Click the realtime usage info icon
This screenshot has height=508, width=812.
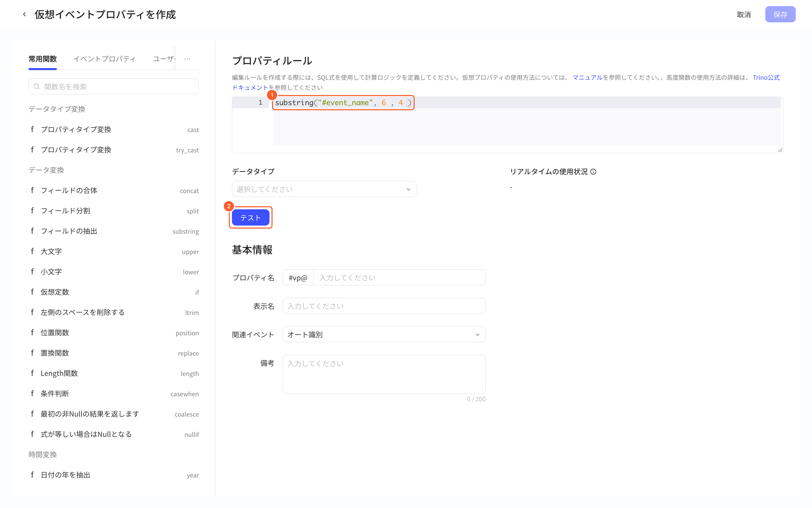pyautogui.click(x=593, y=172)
